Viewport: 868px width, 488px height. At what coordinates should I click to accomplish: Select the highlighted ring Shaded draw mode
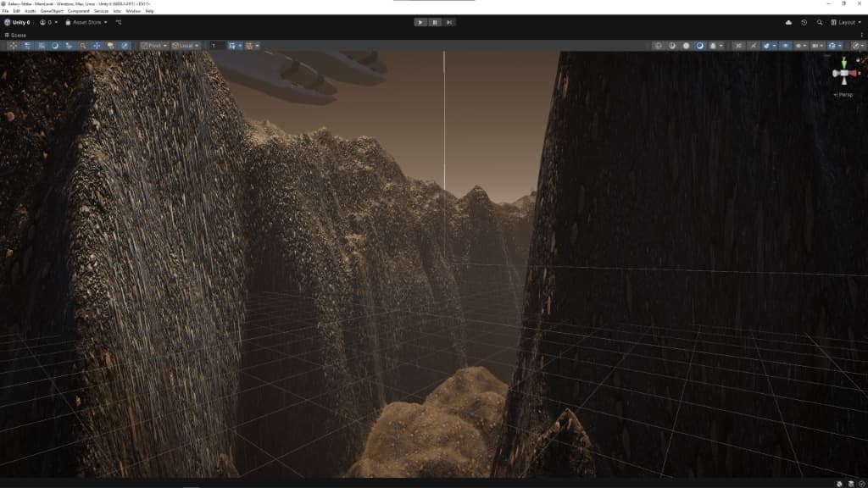(x=699, y=46)
